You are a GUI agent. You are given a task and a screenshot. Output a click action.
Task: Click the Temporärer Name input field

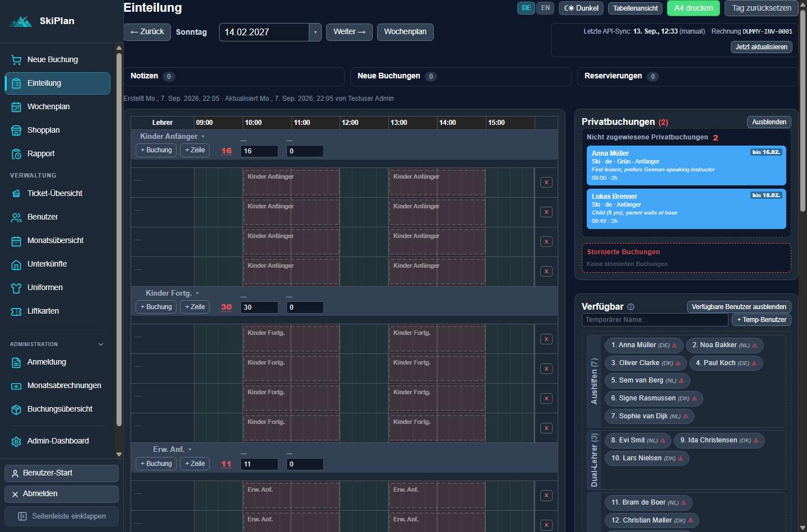click(655, 320)
